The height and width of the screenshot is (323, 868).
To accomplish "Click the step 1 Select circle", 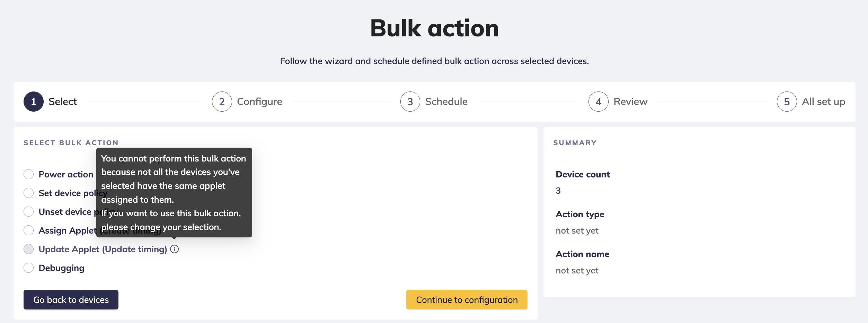I will (x=34, y=102).
